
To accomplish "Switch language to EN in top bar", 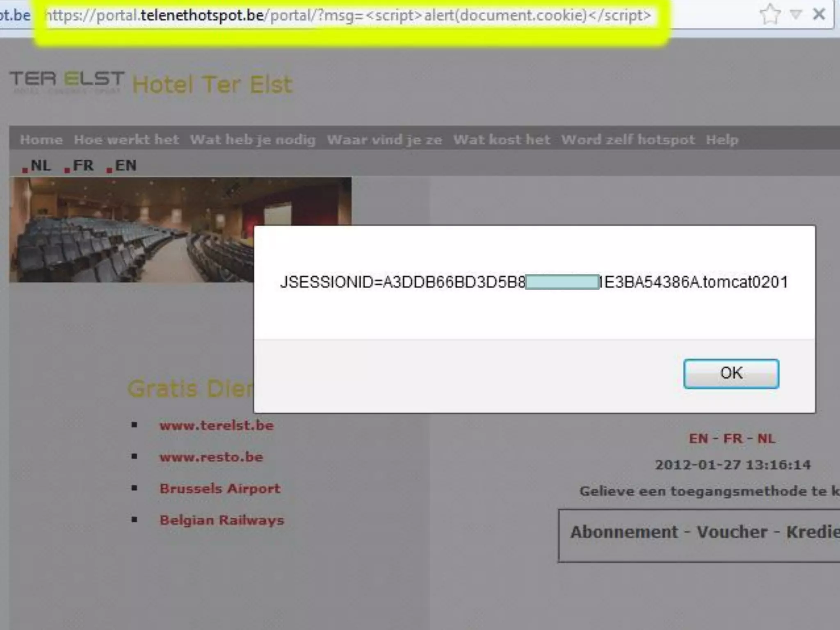I will (125, 166).
